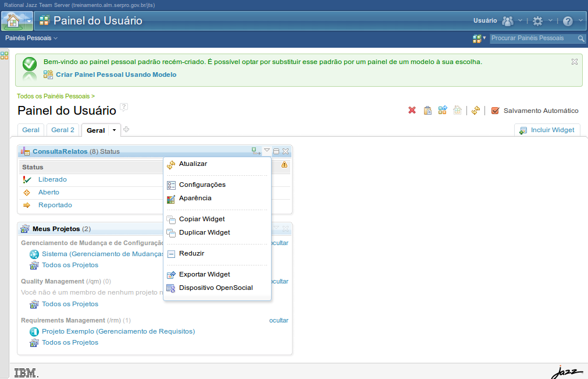The width and height of the screenshot is (588, 379).
Task: Choose Dispositivo OpenSocial from the menu
Action: coord(217,288)
